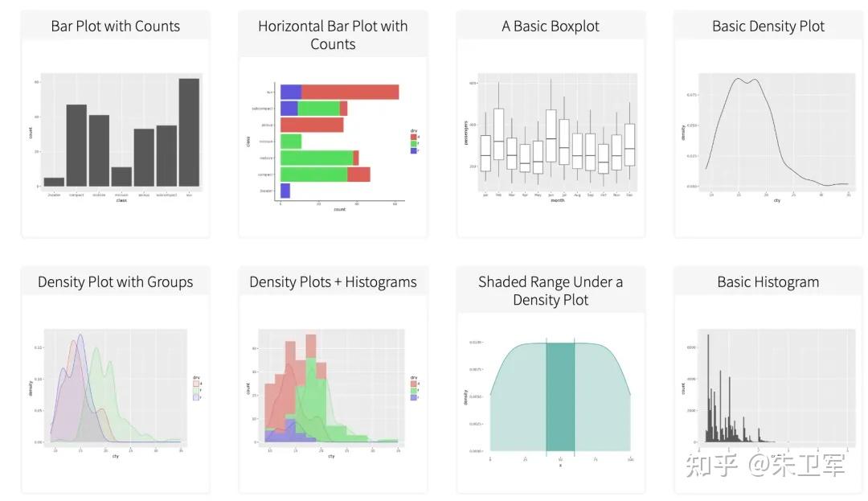Screen dimensions: 868x501
Task: Click 'Horizontal Bar Plot with Counts' heading
Action: pos(333,35)
